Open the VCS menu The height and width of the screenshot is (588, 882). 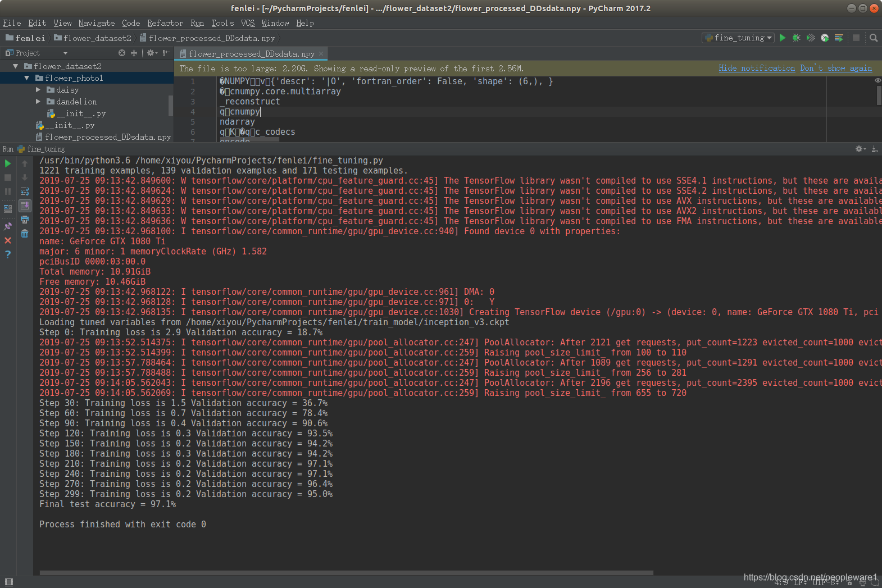[x=248, y=23]
